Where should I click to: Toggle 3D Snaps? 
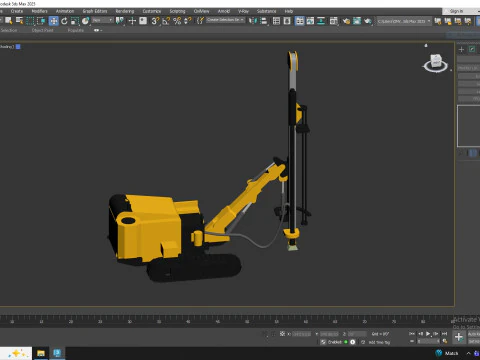[155, 21]
